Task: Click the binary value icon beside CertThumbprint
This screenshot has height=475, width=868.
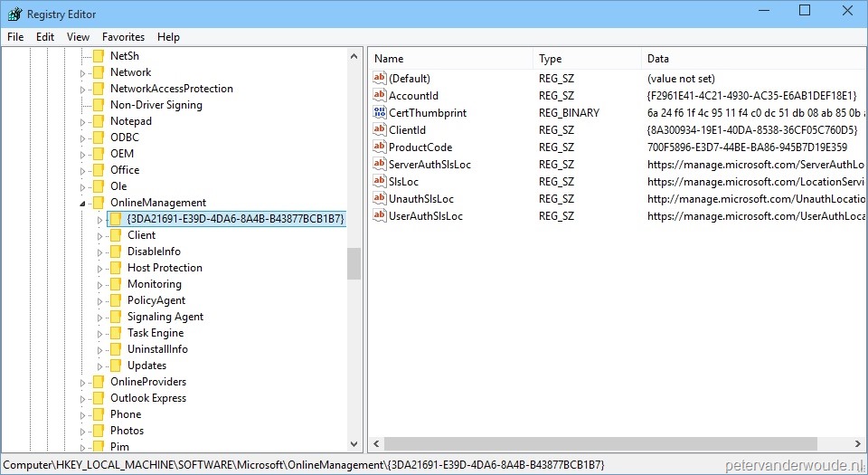Action: (379, 112)
